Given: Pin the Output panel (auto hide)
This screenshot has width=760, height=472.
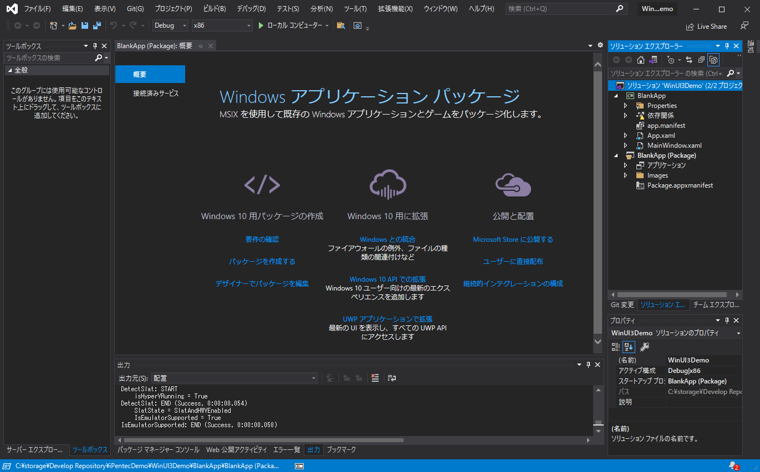Looking at the screenshot, I should pos(588,364).
